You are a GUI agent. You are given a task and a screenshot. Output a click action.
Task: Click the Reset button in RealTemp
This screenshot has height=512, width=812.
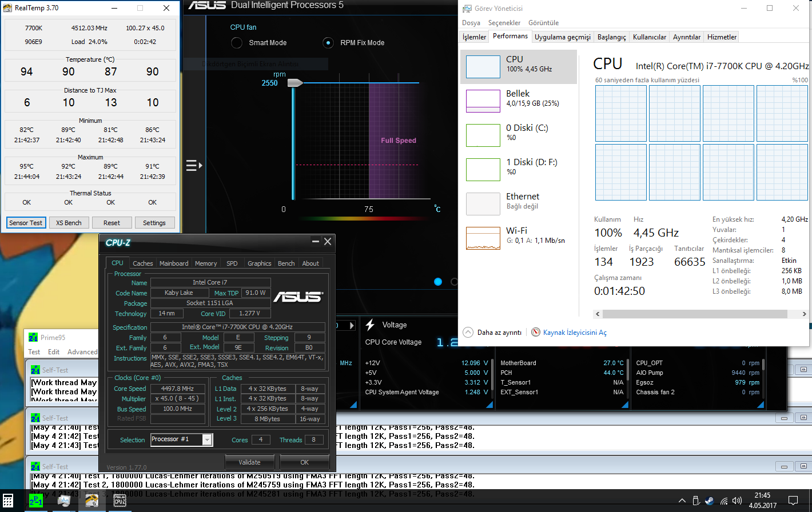point(112,223)
